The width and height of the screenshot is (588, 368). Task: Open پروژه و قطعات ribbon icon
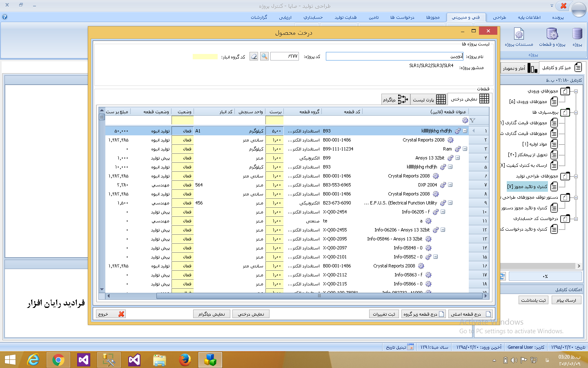(552, 34)
